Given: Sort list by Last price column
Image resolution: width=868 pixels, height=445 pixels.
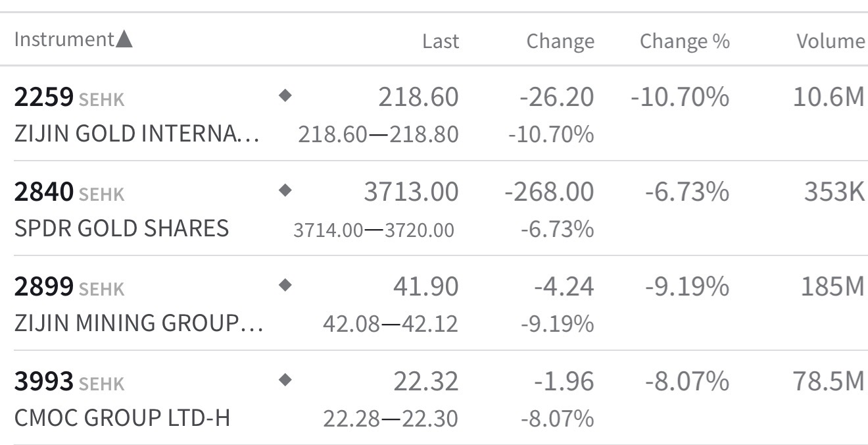Looking at the screenshot, I should point(440,41).
